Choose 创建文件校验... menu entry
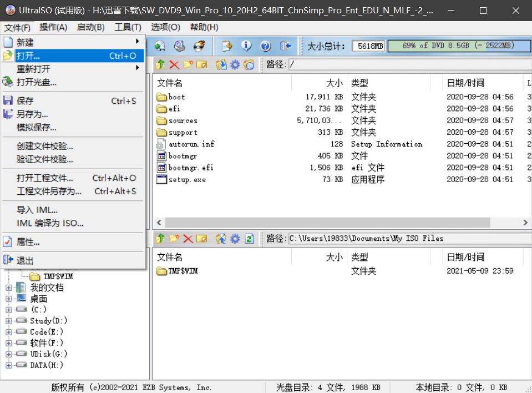 click(x=73, y=146)
